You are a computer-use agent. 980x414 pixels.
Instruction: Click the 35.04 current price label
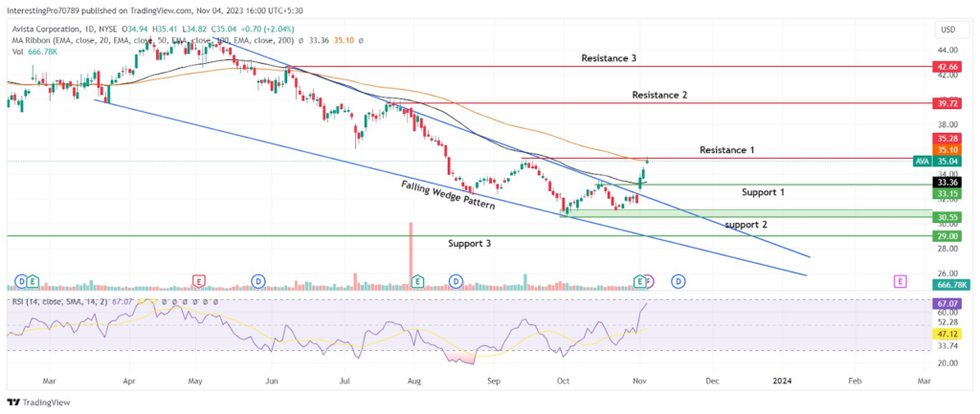pyautogui.click(x=945, y=161)
